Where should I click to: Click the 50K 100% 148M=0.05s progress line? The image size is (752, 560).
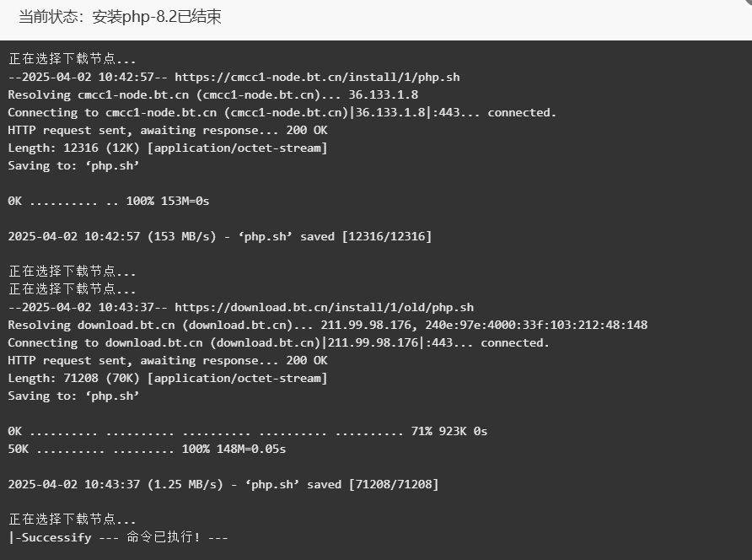click(147, 450)
